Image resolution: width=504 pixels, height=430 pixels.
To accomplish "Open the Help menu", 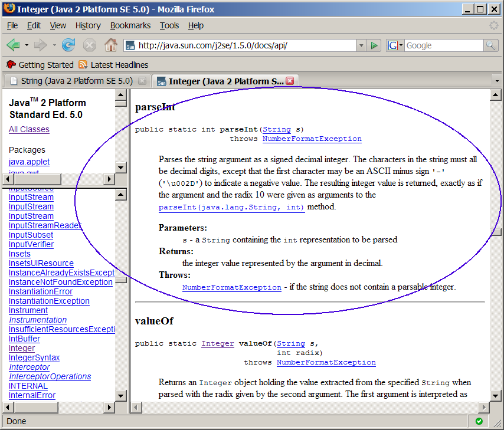I will 196,25.
